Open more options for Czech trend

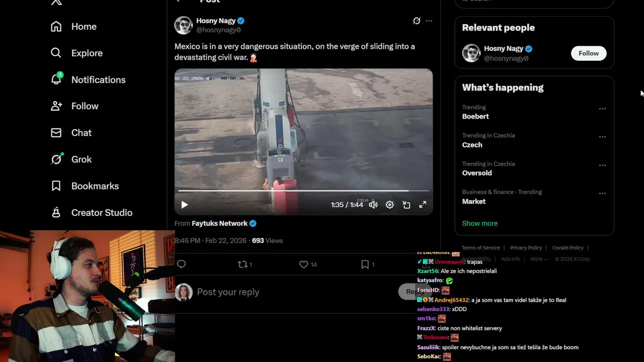(602, 137)
